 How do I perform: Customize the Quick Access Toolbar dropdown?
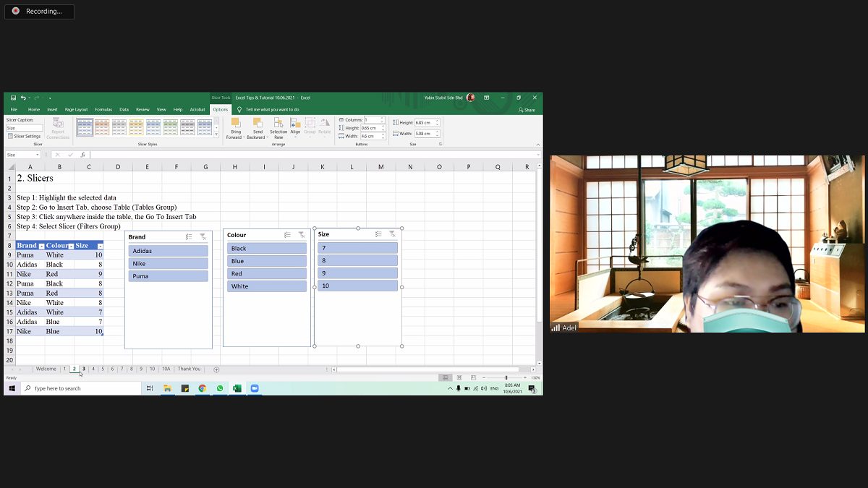50,98
